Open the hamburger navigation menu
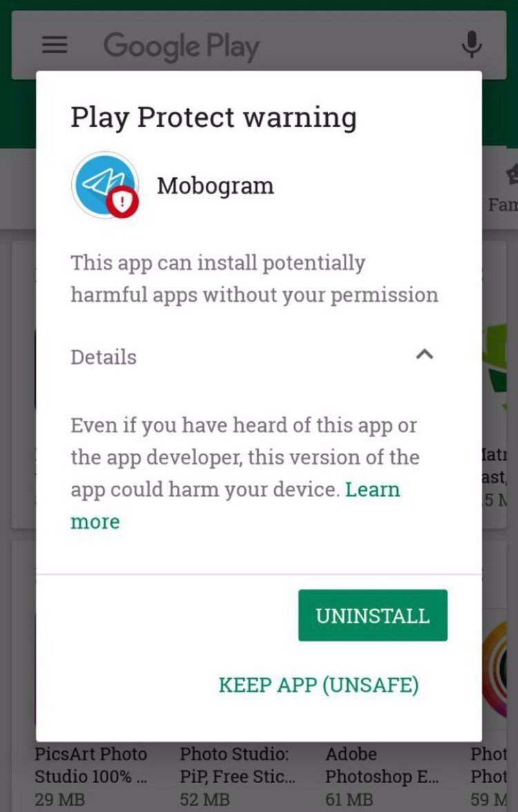 (55, 45)
